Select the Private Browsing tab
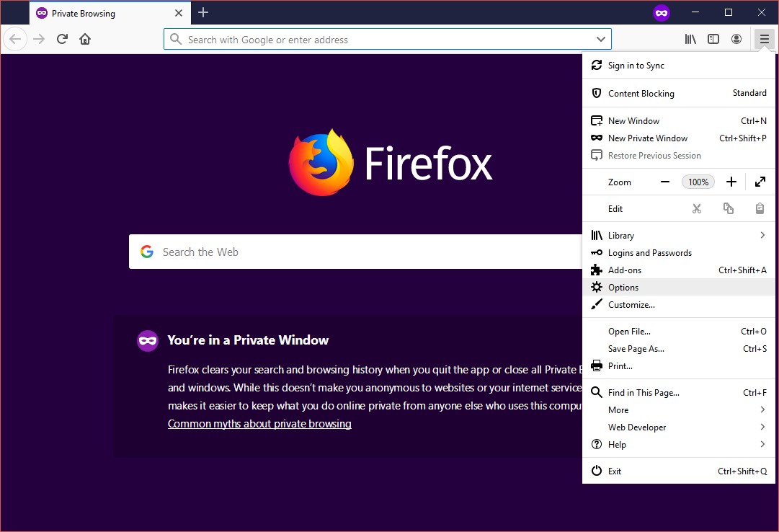The height and width of the screenshot is (532, 779). point(110,13)
